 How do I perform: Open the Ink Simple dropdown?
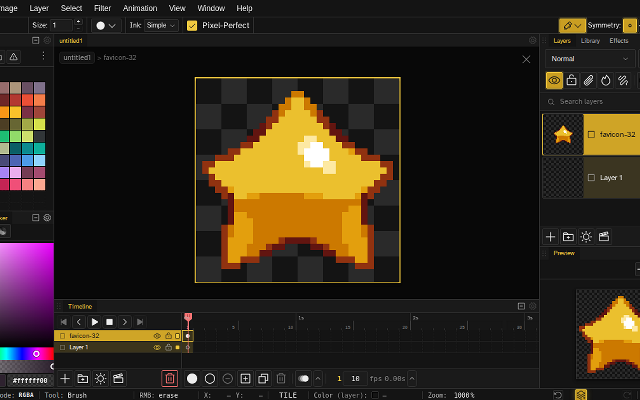(161, 25)
